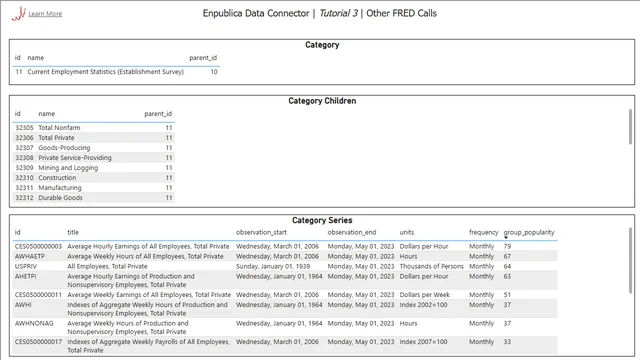
Task: Sort by group_popularity column header
Action: pos(529,232)
